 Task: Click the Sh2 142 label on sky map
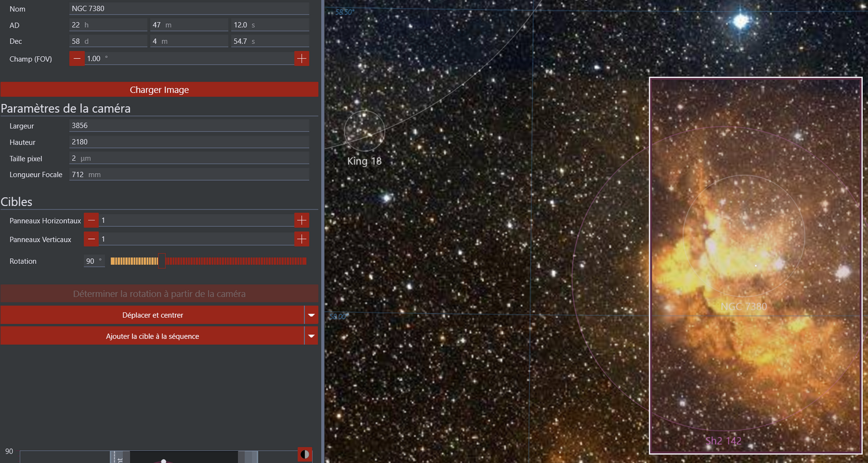(x=723, y=441)
